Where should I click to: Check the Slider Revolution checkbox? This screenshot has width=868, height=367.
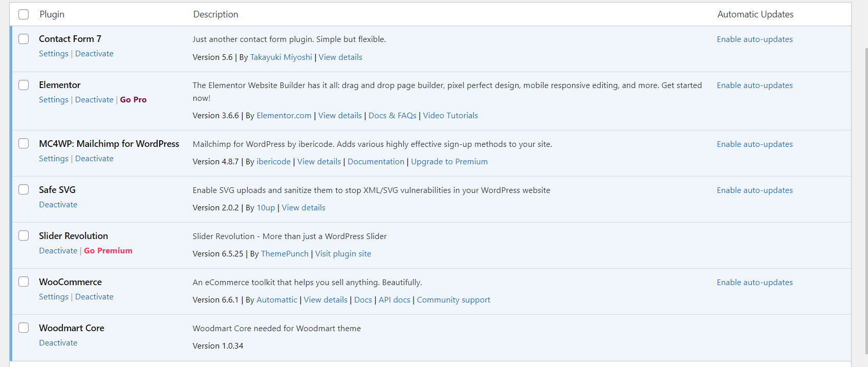(x=24, y=235)
